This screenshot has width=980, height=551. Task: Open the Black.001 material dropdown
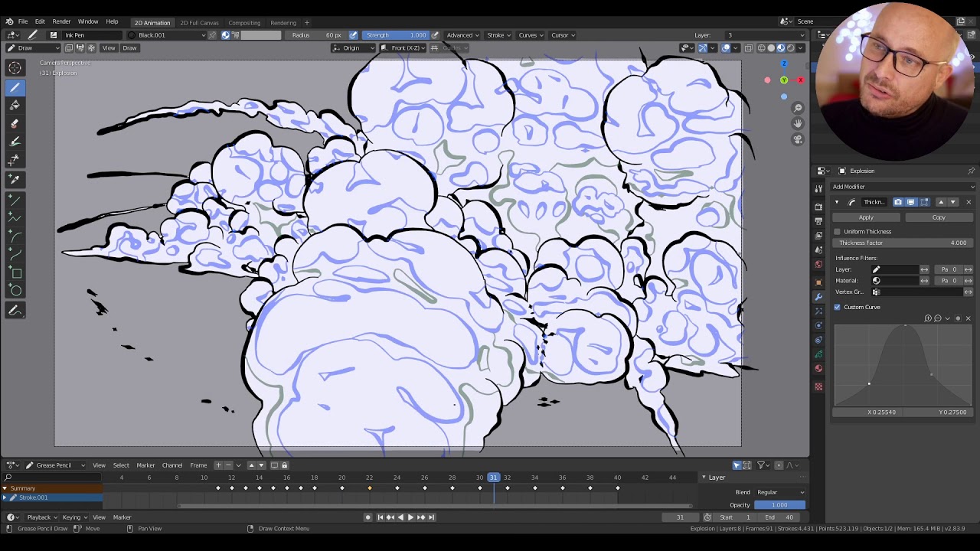[167, 35]
